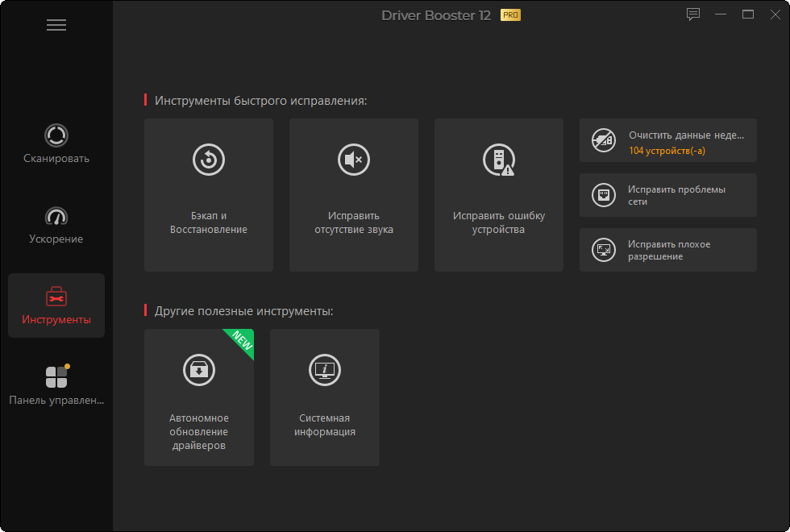Open Панель управления grid icon
This screenshot has width=790, height=532.
pos(56,376)
